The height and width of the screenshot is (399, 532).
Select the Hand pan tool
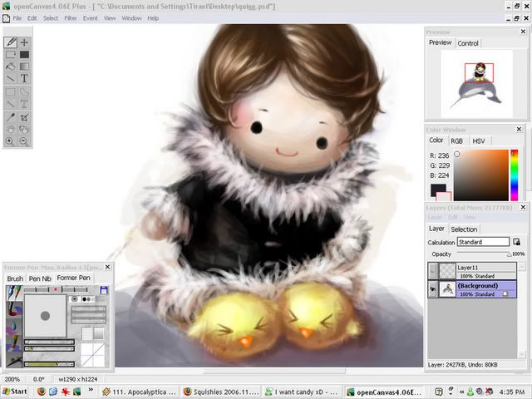11,130
